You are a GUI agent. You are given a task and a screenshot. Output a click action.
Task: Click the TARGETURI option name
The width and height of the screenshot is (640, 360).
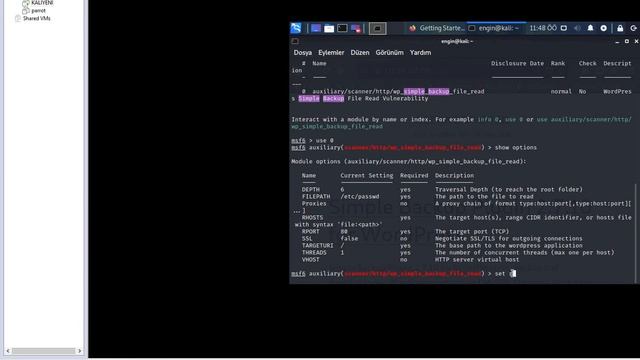coord(318,245)
